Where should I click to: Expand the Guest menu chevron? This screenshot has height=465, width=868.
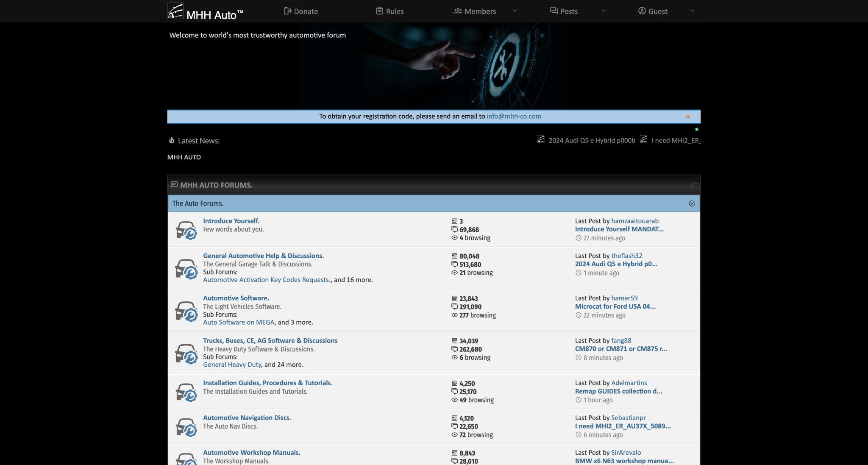(693, 11)
